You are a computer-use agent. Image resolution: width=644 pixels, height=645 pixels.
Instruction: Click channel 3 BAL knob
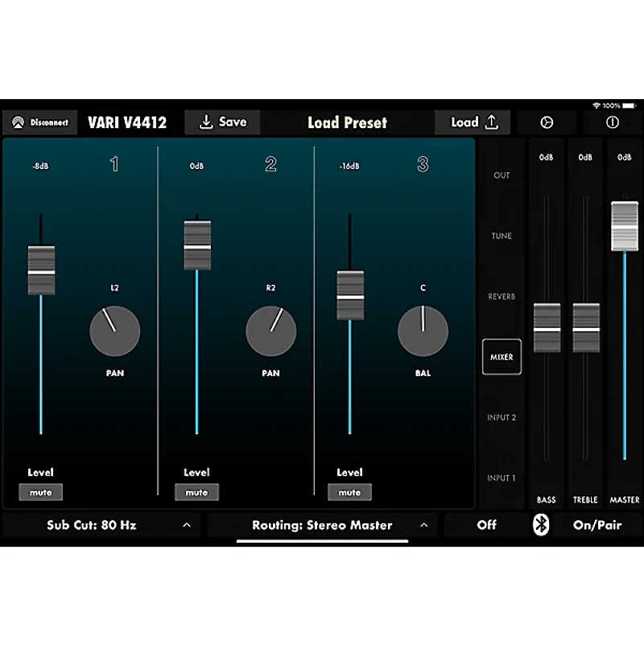click(x=423, y=331)
